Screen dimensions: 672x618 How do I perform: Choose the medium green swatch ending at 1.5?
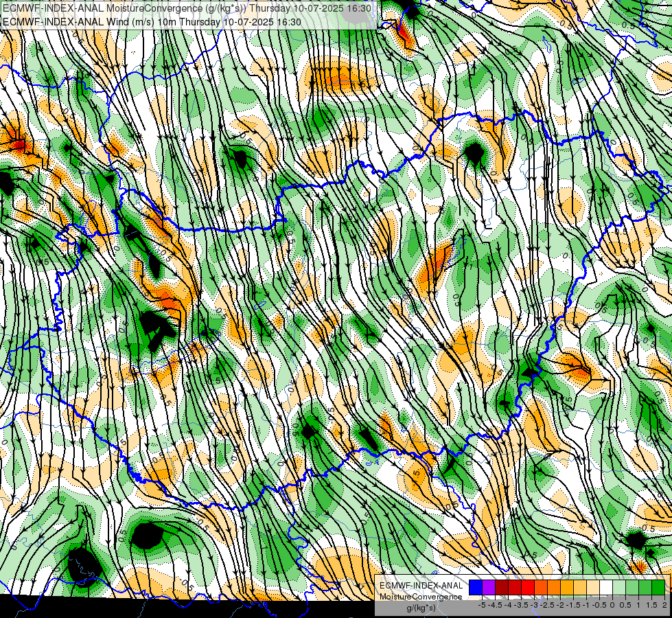pyautogui.click(x=645, y=588)
